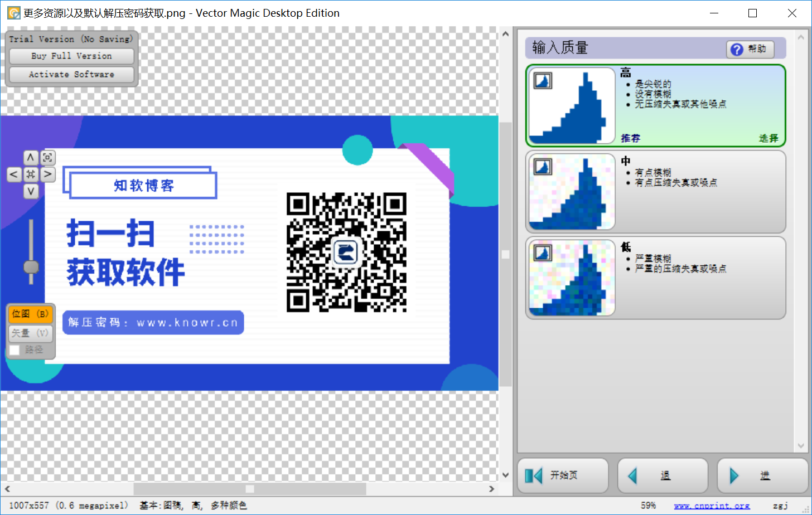Viewport: 812px width, 515px height.
Task: Click the small image icon in the 高 quality thumbnail
Action: [x=543, y=81]
